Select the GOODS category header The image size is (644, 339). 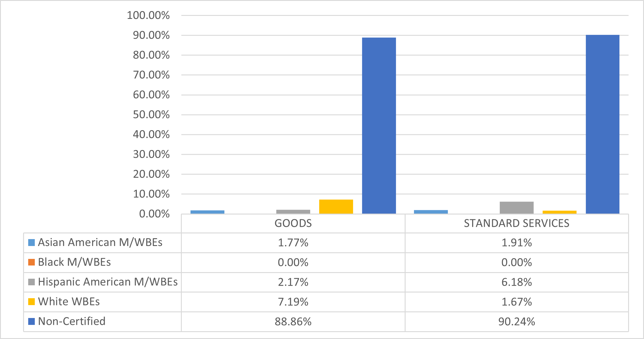(x=293, y=223)
